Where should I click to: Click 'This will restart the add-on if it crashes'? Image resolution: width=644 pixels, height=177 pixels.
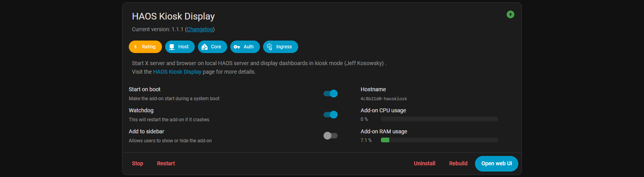(x=169, y=120)
